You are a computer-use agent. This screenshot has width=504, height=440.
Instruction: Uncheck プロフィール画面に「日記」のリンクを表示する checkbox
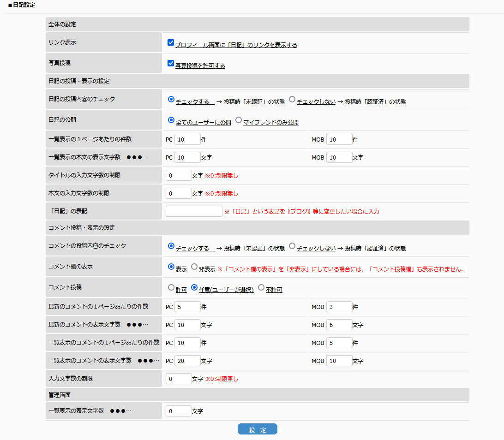coord(171,43)
